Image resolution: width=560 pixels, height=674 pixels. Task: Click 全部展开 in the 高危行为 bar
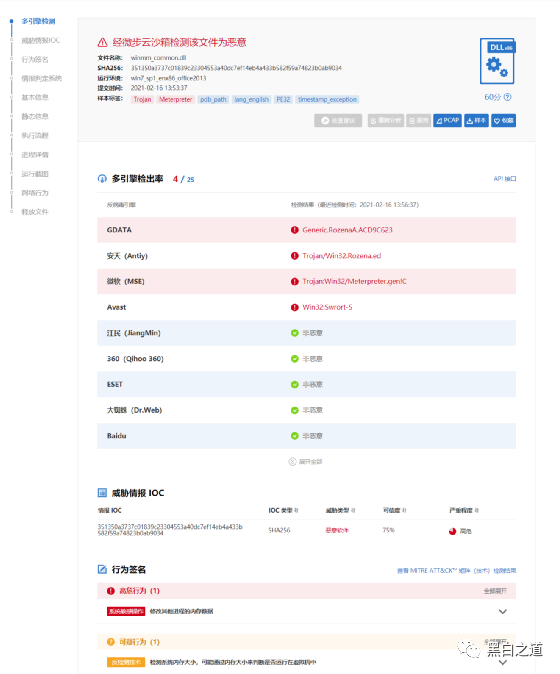click(x=495, y=591)
